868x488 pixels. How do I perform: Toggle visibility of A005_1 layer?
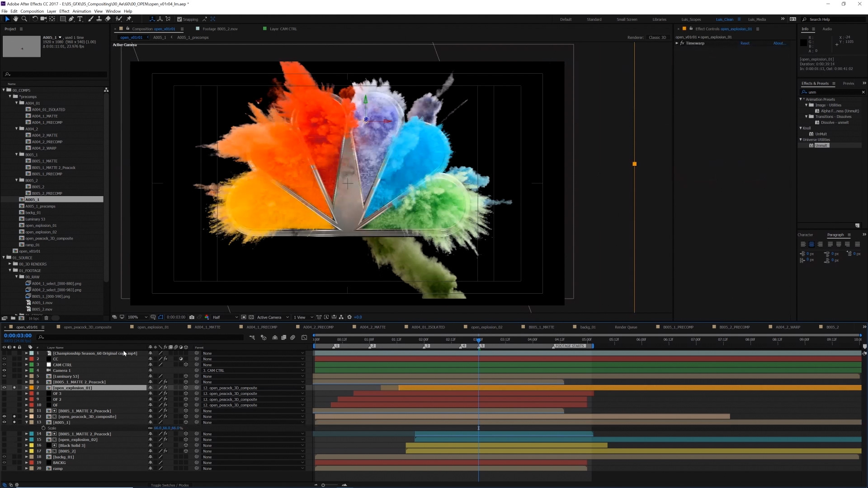pos(4,422)
